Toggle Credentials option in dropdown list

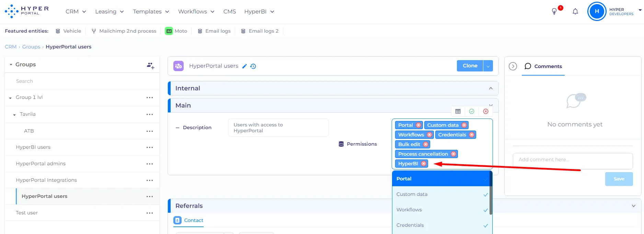[x=441, y=225]
